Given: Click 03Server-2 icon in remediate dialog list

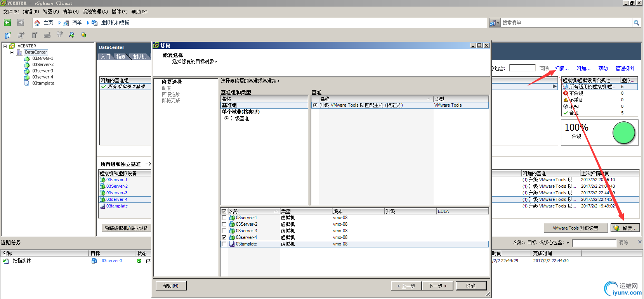Looking at the screenshot, I should coord(232,225).
